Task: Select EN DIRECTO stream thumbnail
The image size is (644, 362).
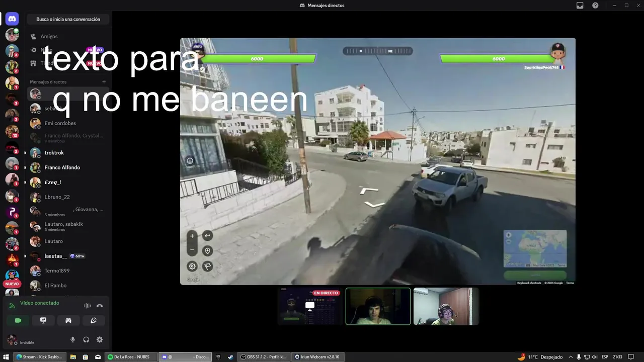Action: coord(310,306)
